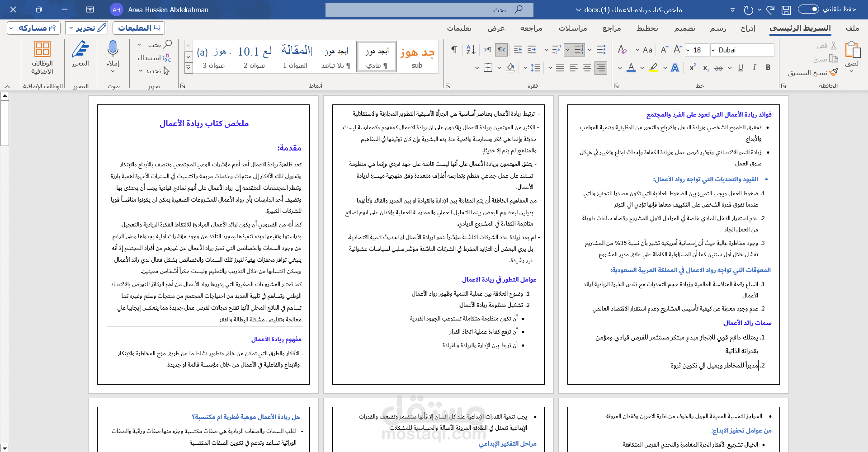Switch to the عرض (View) tab
Image resolution: width=868 pixels, height=452 pixels.
point(496,28)
